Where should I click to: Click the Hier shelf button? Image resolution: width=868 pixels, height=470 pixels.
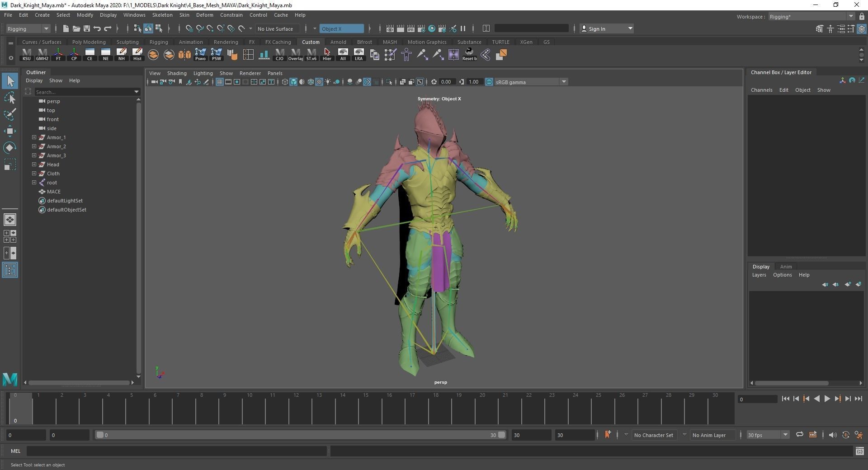(327, 55)
